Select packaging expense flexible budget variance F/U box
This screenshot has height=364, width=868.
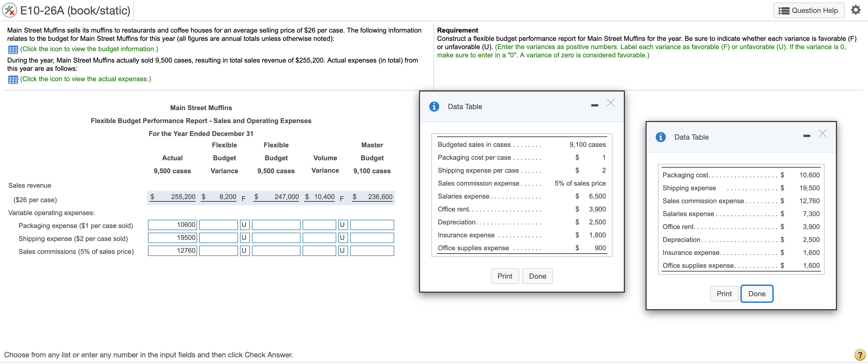[x=244, y=225]
